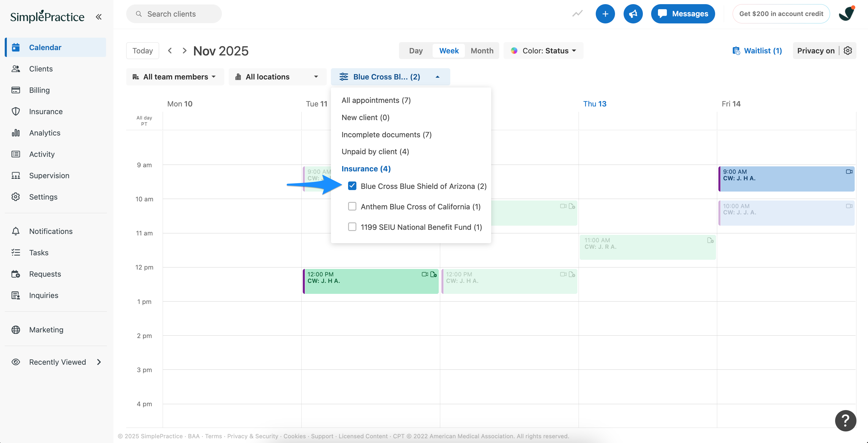Screen dimensions: 868x443
Task: Select New client (0) filter
Action: (x=365, y=117)
